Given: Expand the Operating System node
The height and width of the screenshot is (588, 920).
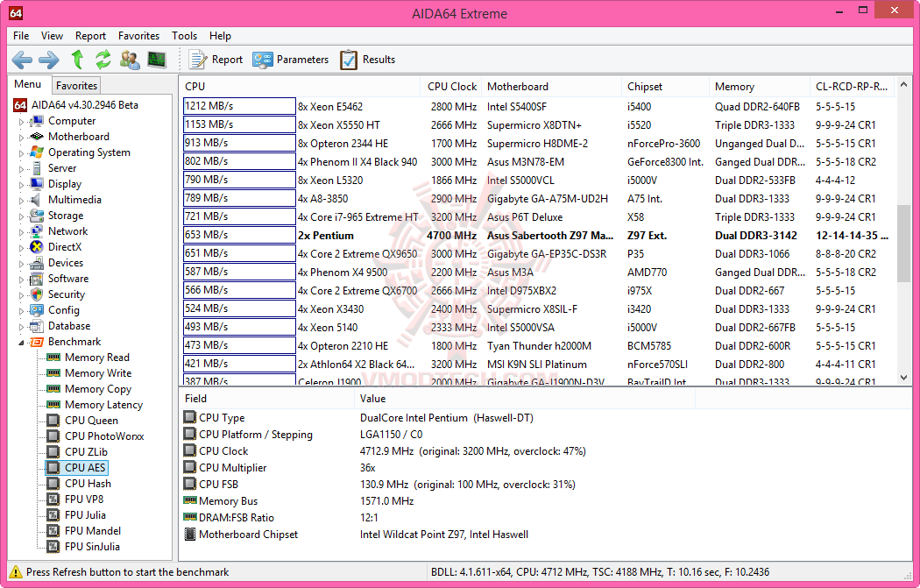Looking at the screenshot, I should [21, 153].
